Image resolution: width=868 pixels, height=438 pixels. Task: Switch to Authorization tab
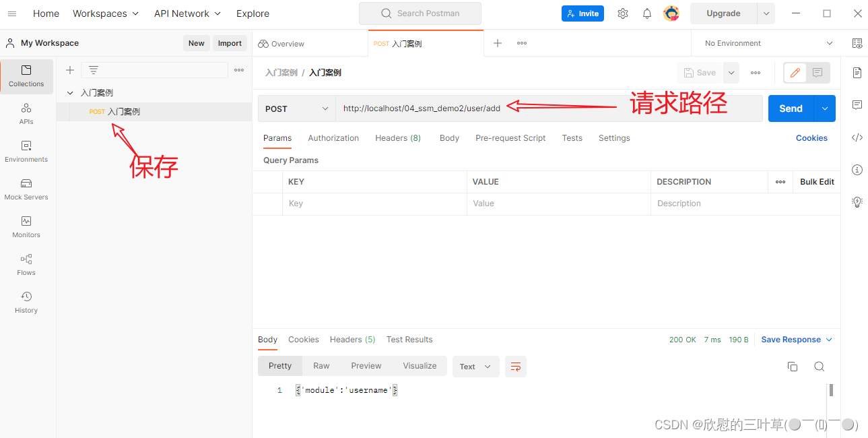coord(333,138)
